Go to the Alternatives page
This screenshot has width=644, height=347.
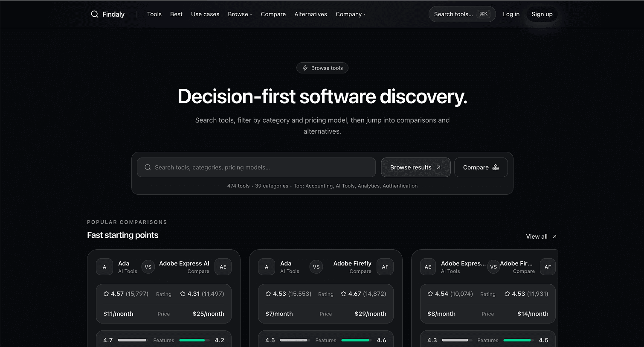click(x=310, y=14)
